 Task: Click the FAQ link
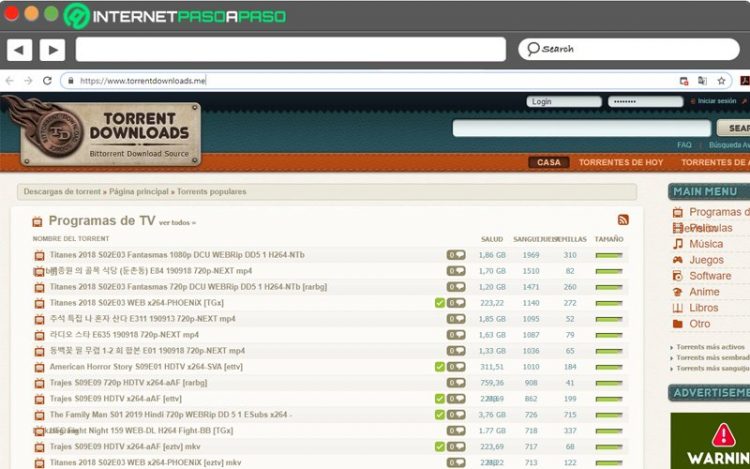click(x=684, y=144)
